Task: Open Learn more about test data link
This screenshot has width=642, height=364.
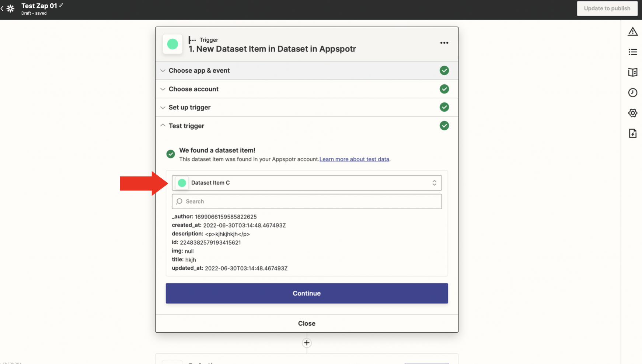Action: pyautogui.click(x=354, y=159)
